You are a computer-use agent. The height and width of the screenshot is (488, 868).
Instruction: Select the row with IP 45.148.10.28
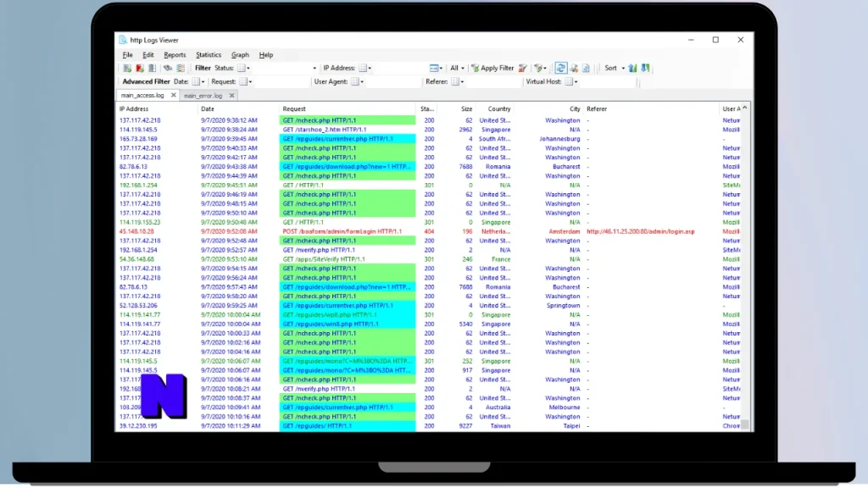[429, 232]
